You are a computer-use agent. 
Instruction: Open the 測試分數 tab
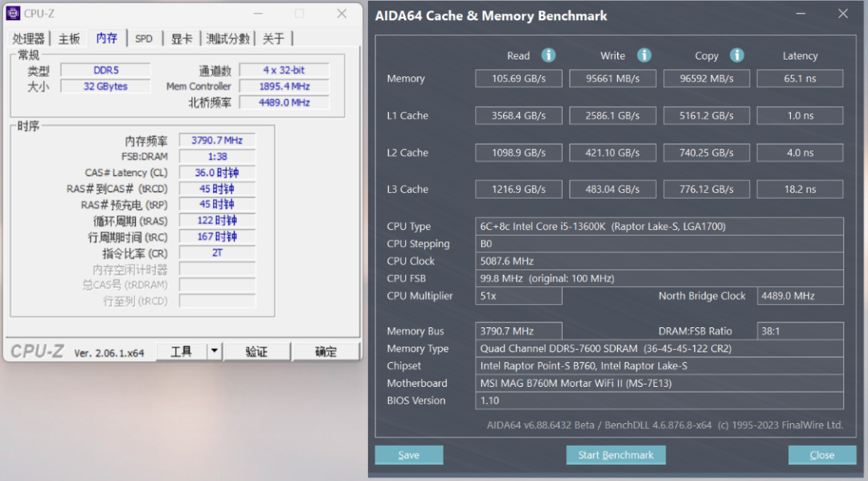(x=228, y=39)
